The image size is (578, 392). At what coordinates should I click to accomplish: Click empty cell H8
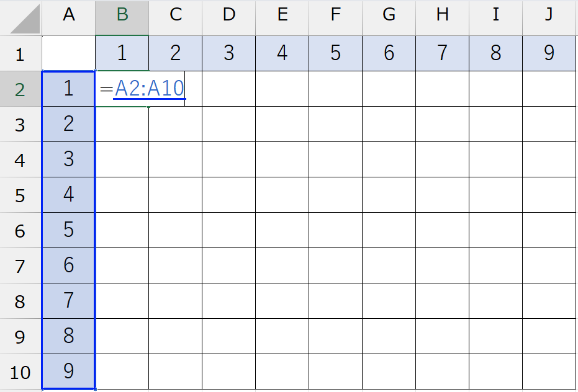click(x=442, y=301)
